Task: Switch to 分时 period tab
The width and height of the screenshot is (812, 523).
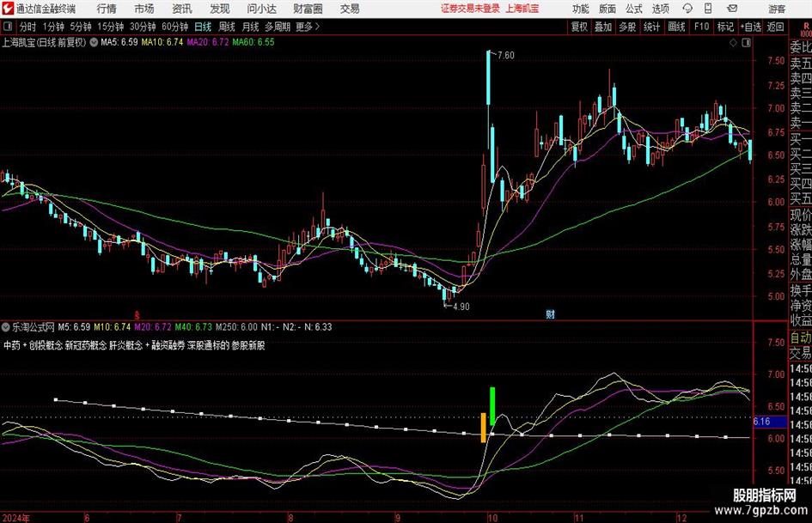Action: [x=28, y=27]
